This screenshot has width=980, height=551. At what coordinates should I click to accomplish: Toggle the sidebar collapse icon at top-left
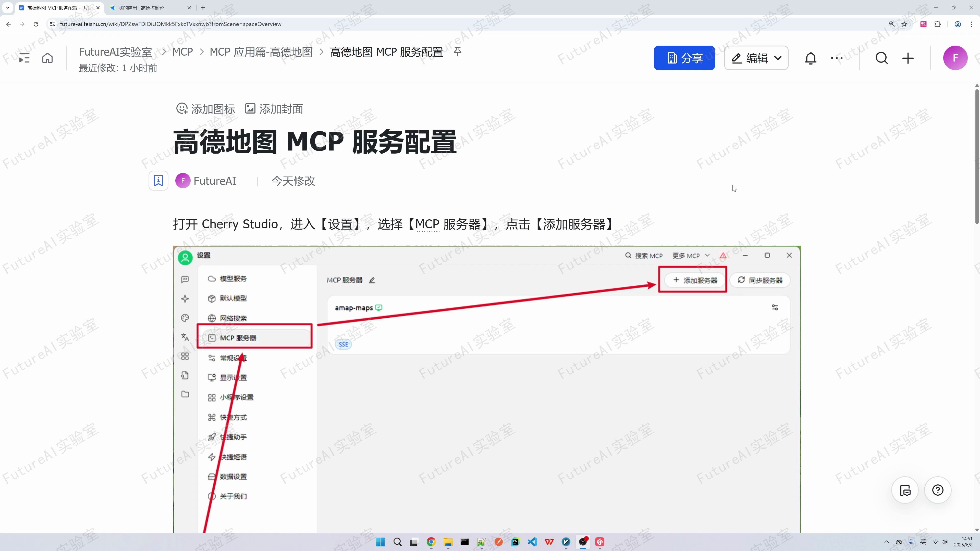(x=24, y=58)
